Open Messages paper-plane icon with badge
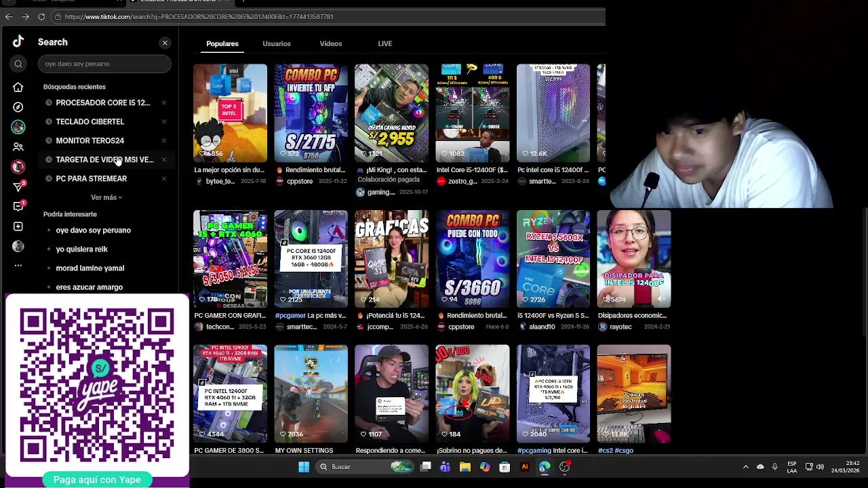This screenshot has width=868, height=488. (19, 186)
